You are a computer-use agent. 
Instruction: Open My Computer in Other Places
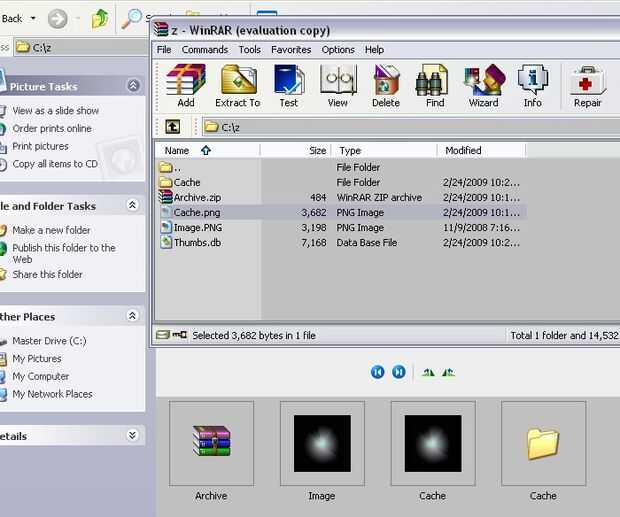point(40,376)
